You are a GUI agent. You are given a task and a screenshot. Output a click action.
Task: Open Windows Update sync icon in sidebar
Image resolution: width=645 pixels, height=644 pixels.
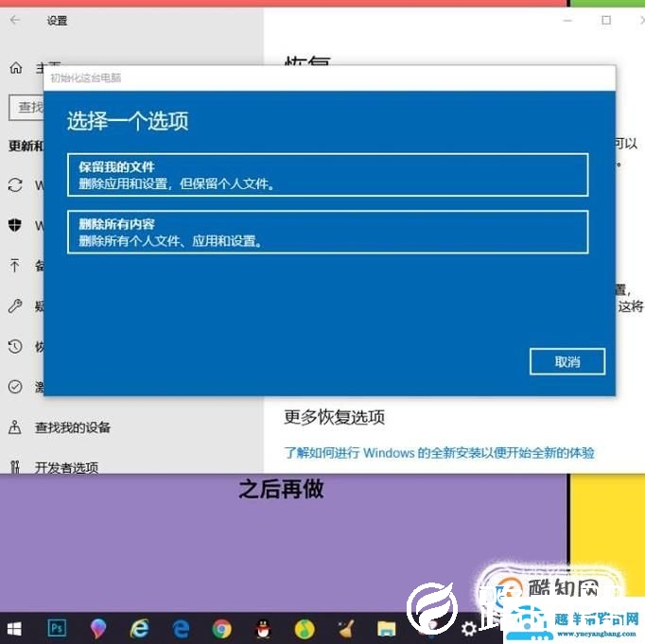click(x=15, y=185)
